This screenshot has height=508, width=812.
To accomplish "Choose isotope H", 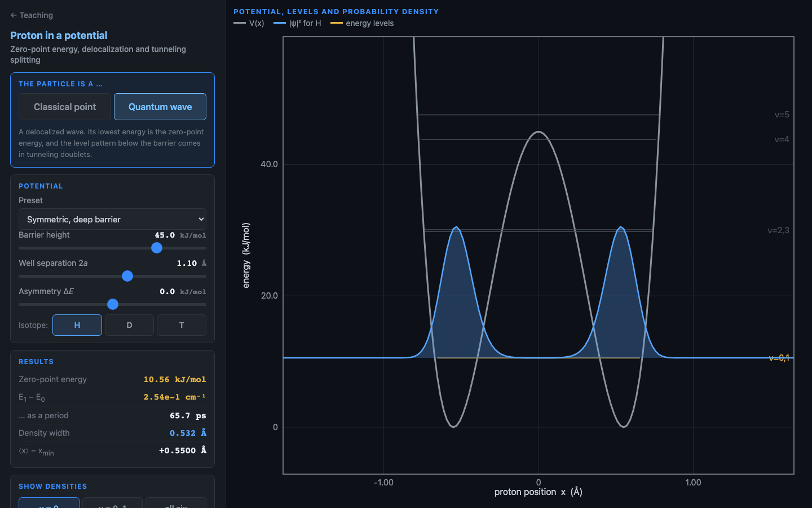I will 77,325.
